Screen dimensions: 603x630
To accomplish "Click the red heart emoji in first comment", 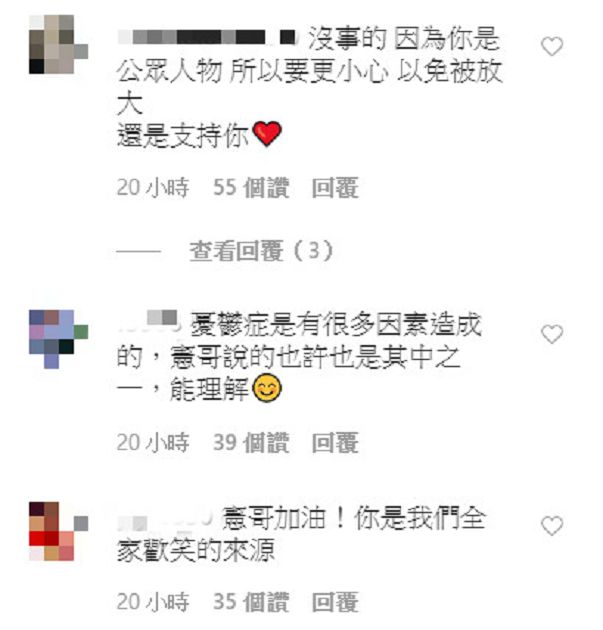I will pos(267,134).
